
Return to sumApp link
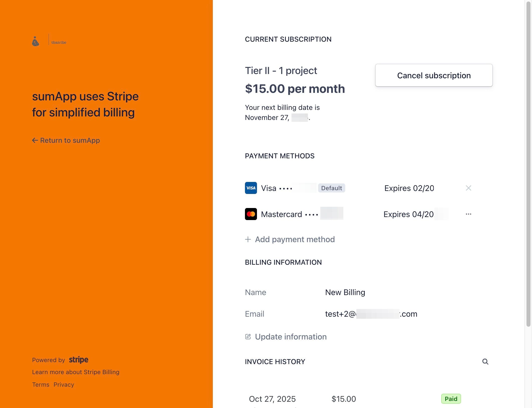click(70, 141)
